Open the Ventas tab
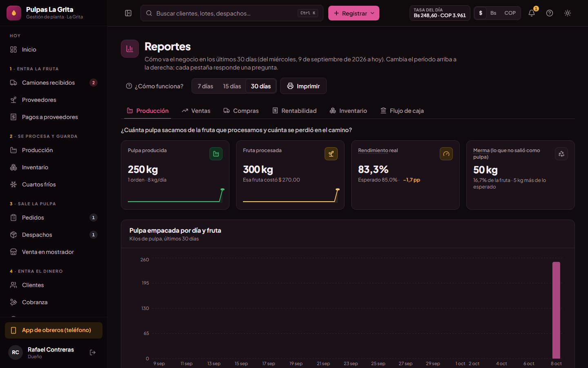588x368 pixels. coord(196,111)
